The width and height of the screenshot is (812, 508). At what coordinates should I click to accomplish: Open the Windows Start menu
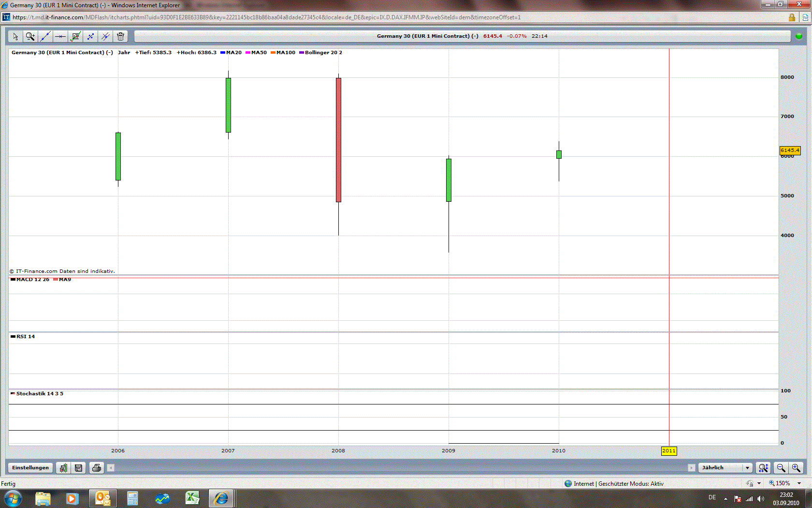[x=13, y=498]
